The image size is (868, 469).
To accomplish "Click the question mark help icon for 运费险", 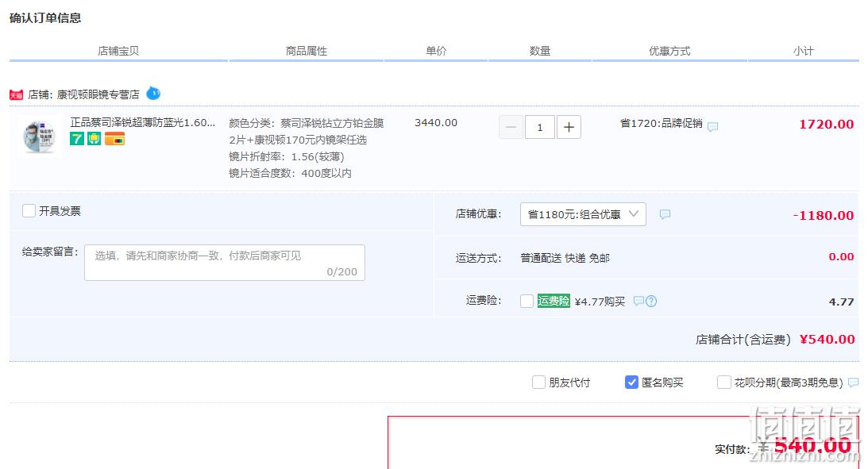I will click(x=651, y=301).
